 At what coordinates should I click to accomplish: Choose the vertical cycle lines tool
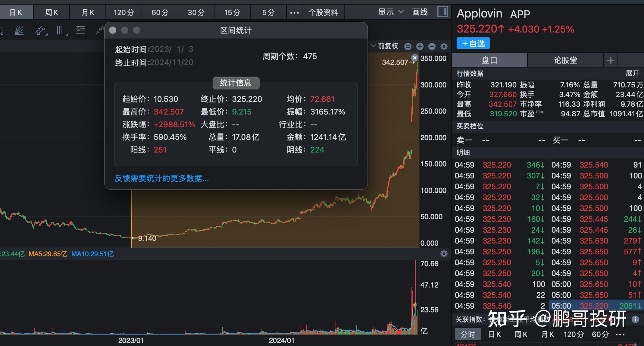pyautogui.click(x=61, y=30)
